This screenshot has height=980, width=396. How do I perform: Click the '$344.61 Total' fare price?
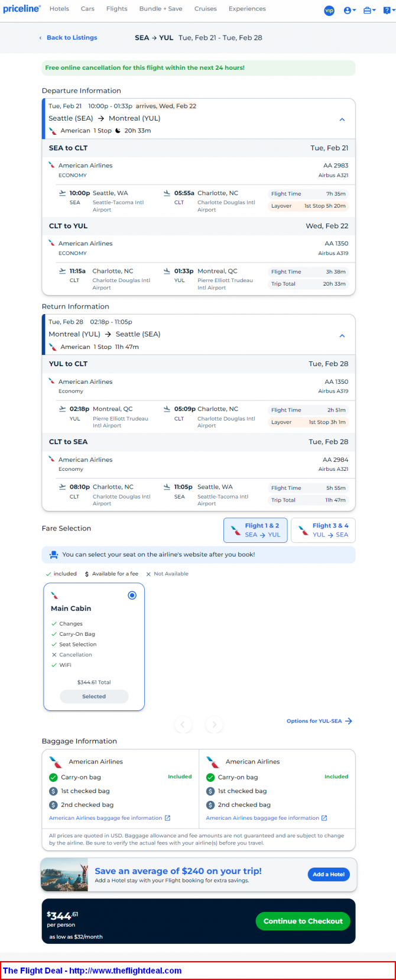[x=94, y=683]
